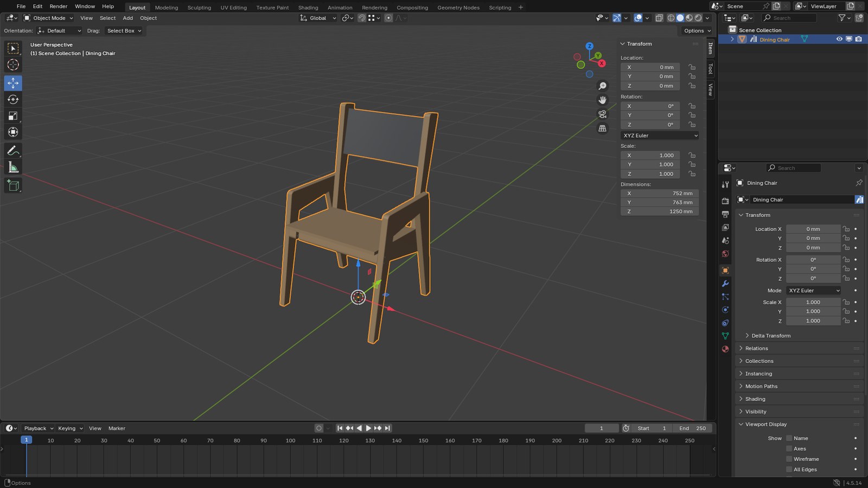Screen dimensions: 868x488
Task: Enable the Axes viewport display checkbox
Action: point(789,448)
